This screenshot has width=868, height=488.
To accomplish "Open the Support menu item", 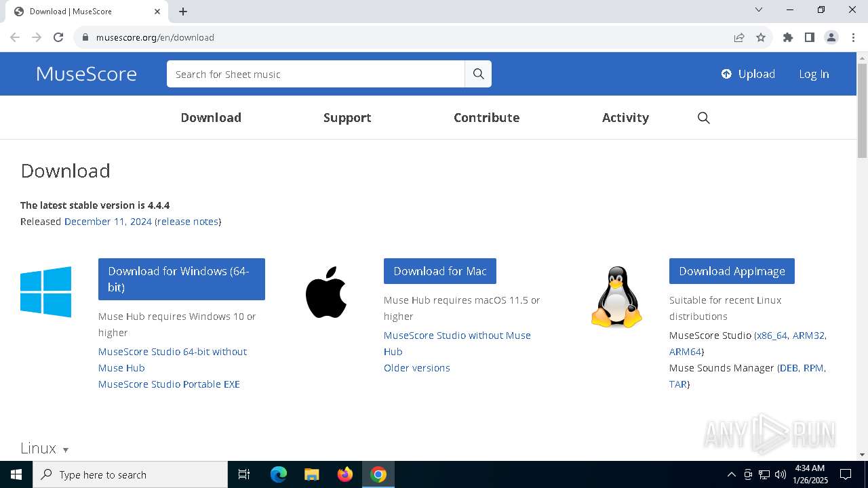I will [x=347, y=117].
